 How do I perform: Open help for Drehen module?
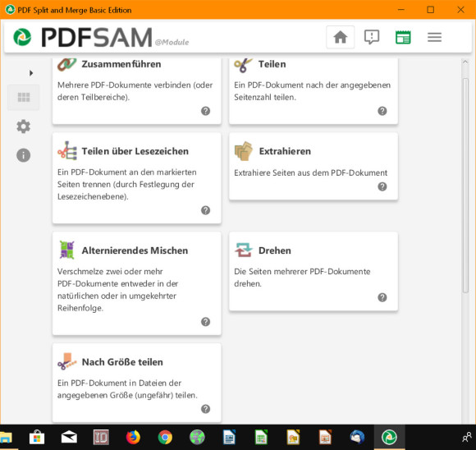pyautogui.click(x=382, y=297)
